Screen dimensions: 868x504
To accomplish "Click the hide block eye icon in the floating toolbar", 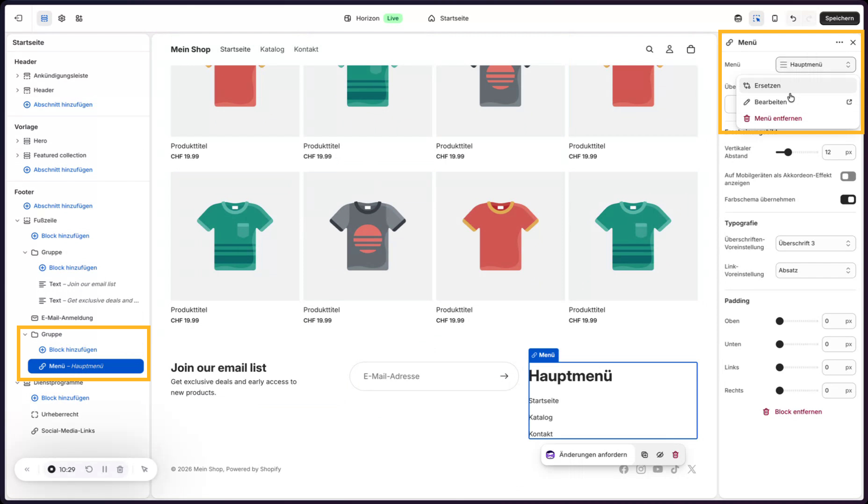I will point(660,455).
